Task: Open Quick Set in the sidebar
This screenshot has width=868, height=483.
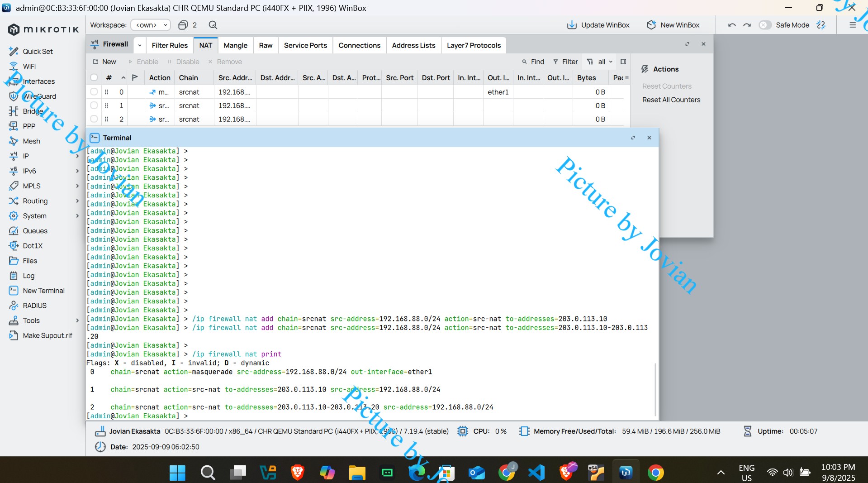Action: pyautogui.click(x=38, y=51)
